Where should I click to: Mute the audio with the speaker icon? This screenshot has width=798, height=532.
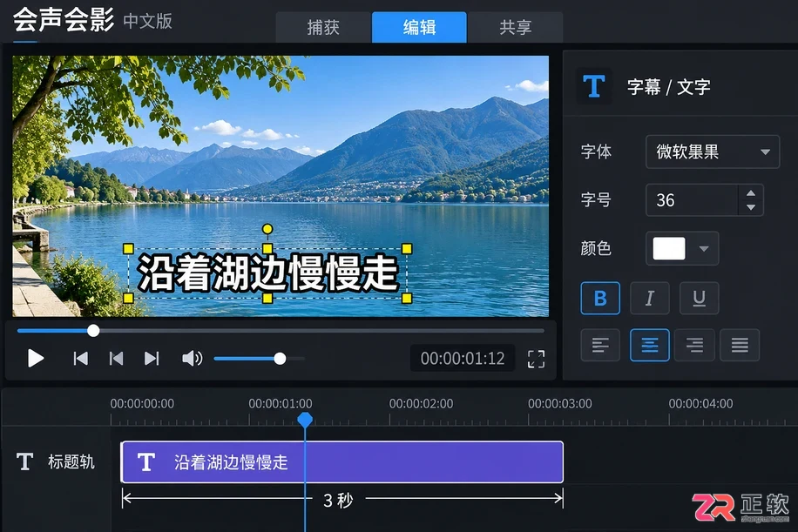pos(192,359)
